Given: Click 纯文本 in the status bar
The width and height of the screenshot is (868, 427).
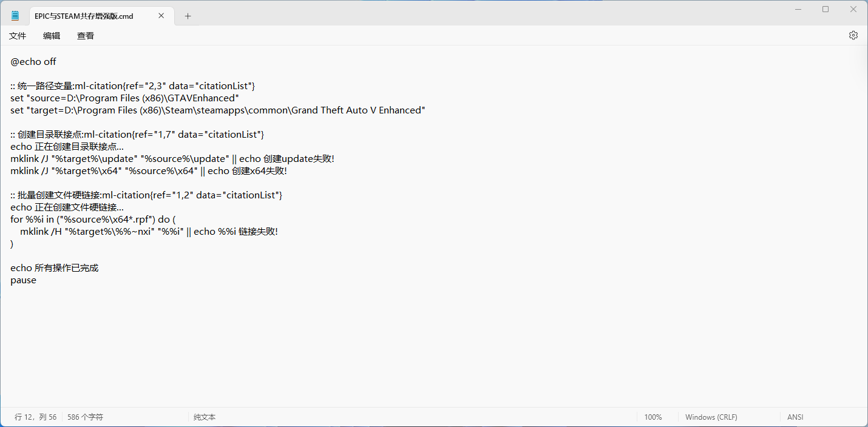Looking at the screenshot, I should 205,417.
